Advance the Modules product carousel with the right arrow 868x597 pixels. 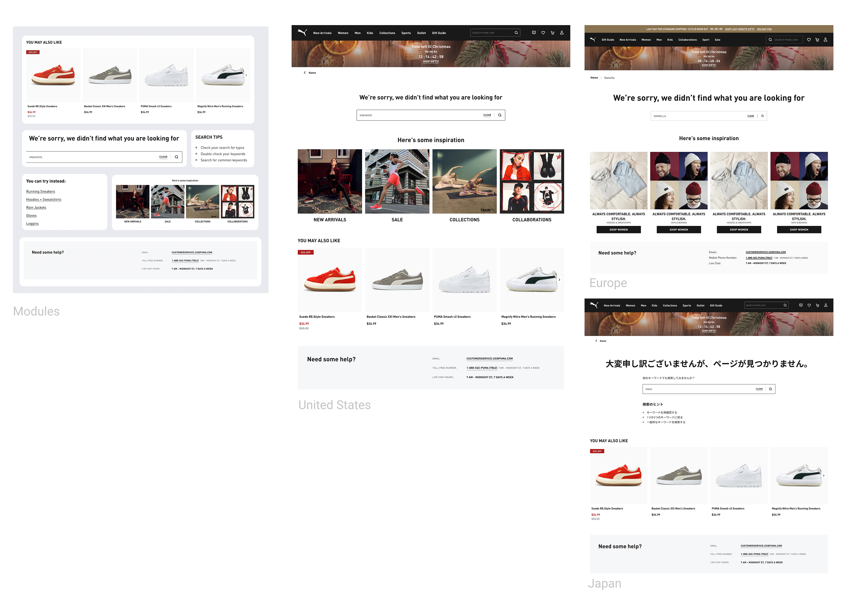point(246,75)
